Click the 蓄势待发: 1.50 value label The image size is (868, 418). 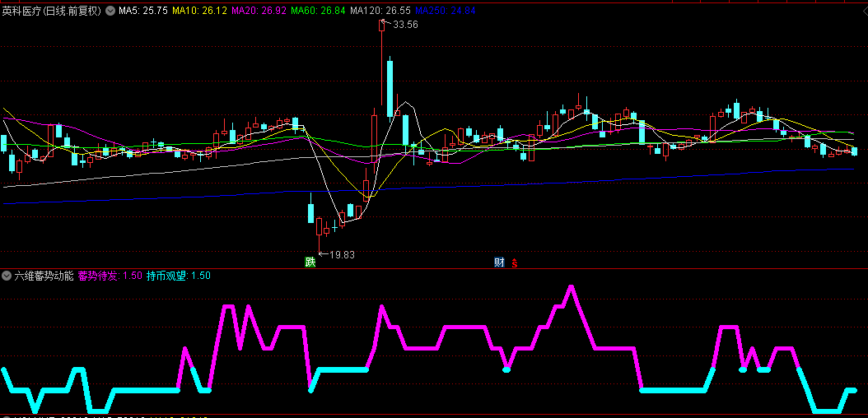click(x=110, y=276)
